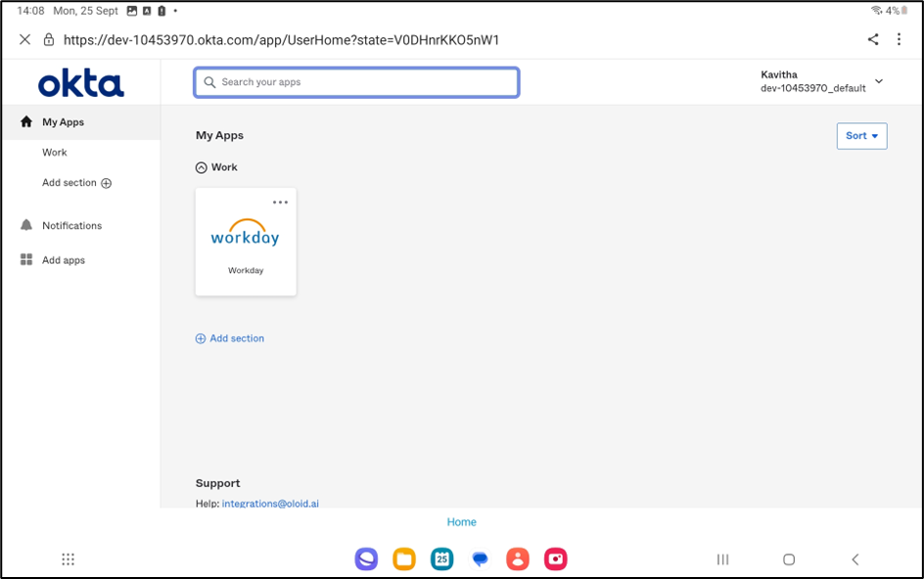Close the browser tab with X icon

click(x=24, y=39)
